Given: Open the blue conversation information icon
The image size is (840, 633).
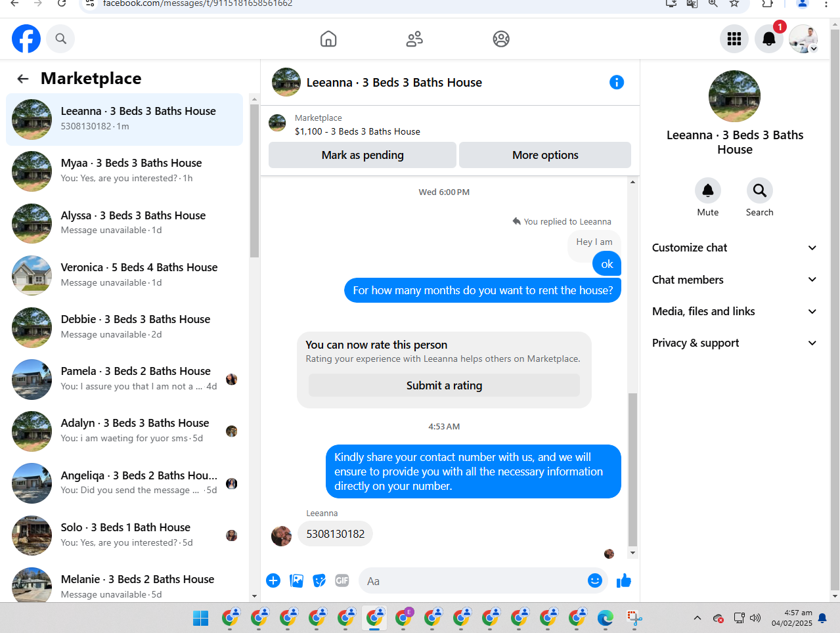Looking at the screenshot, I should point(617,82).
